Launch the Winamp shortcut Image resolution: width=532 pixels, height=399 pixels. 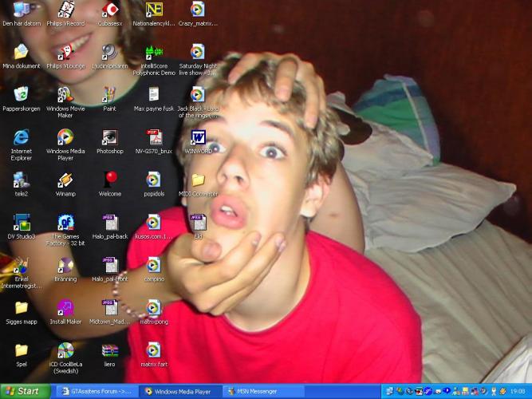point(65,180)
